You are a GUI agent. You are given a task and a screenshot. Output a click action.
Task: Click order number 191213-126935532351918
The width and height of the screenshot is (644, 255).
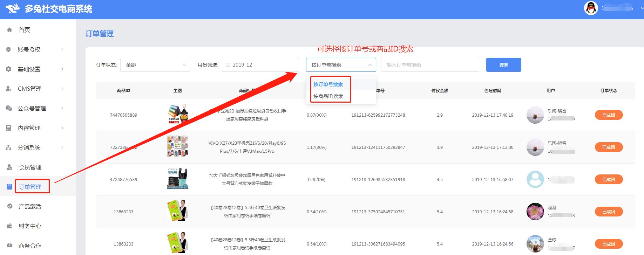click(378, 179)
